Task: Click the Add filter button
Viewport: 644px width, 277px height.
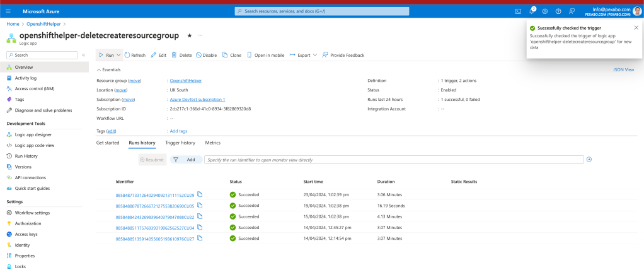Action: pos(186,160)
